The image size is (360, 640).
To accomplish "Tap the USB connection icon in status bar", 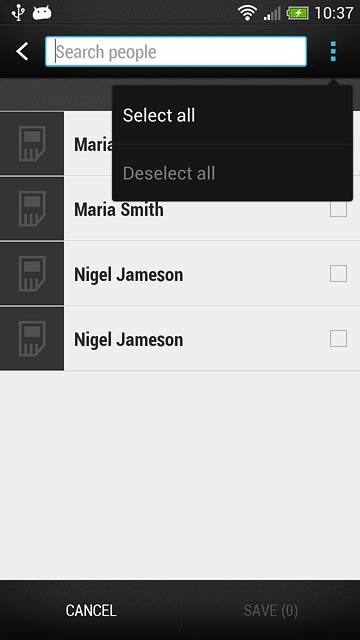I will [18, 12].
